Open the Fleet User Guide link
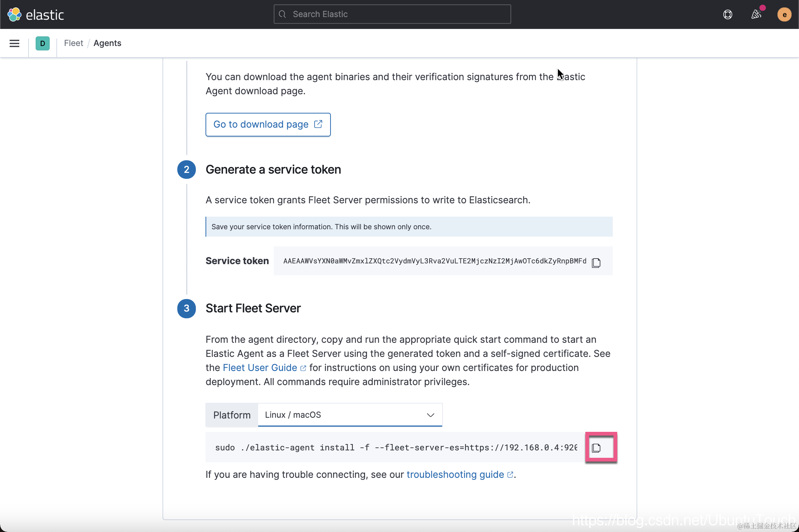Image resolution: width=799 pixels, height=532 pixels. click(x=260, y=368)
